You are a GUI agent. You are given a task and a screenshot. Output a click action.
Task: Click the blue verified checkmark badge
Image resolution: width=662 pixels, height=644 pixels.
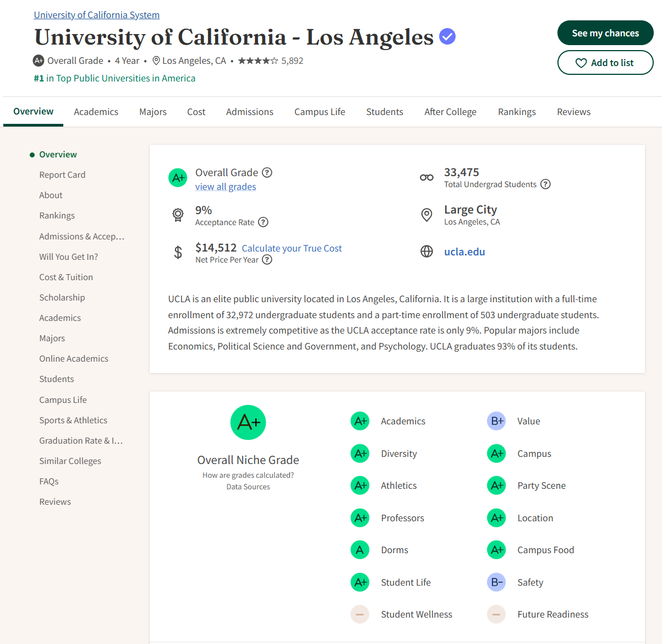coord(447,37)
